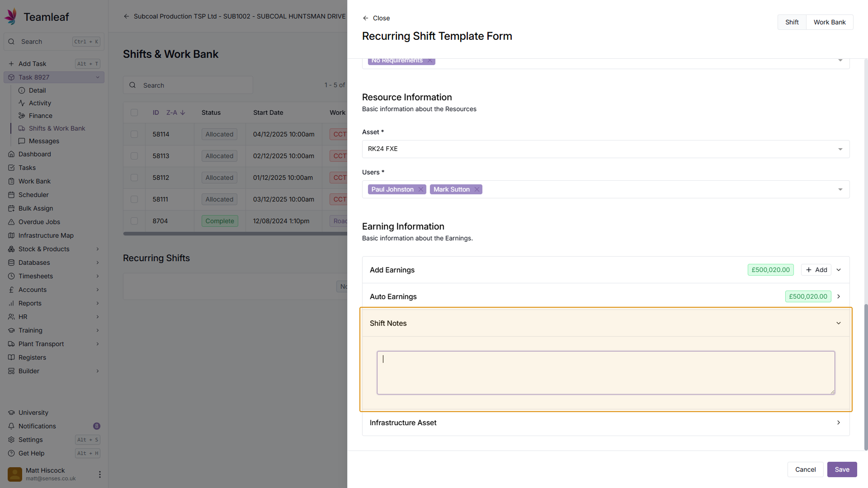The width and height of the screenshot is (868, 488).
Task: Click the back arrow next to Close
Action: (x=366, y=18)
